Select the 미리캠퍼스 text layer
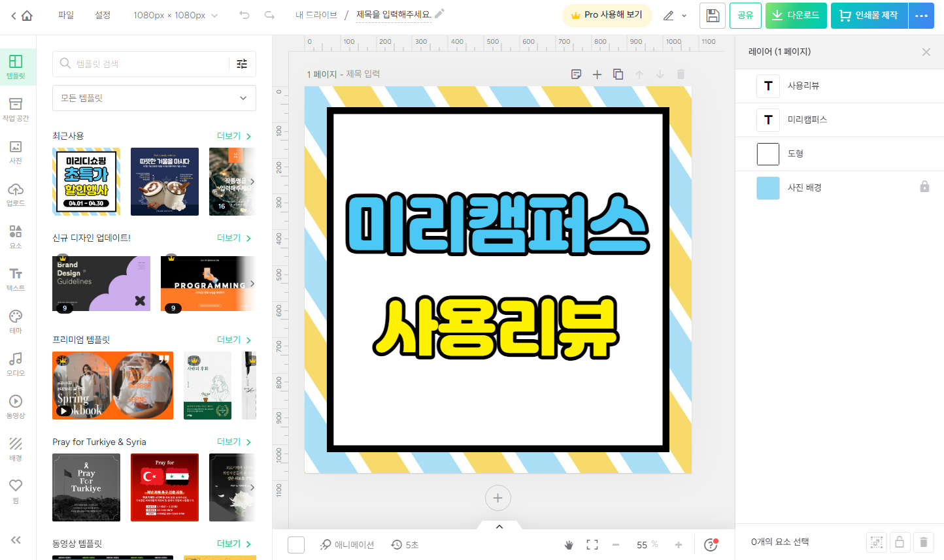The image size is (944, 560). [839, 120]
